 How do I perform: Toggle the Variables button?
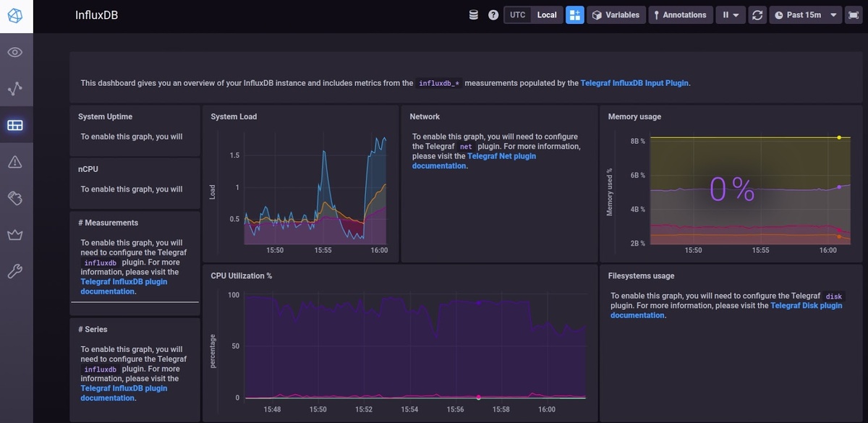click(x=616, y=14)
